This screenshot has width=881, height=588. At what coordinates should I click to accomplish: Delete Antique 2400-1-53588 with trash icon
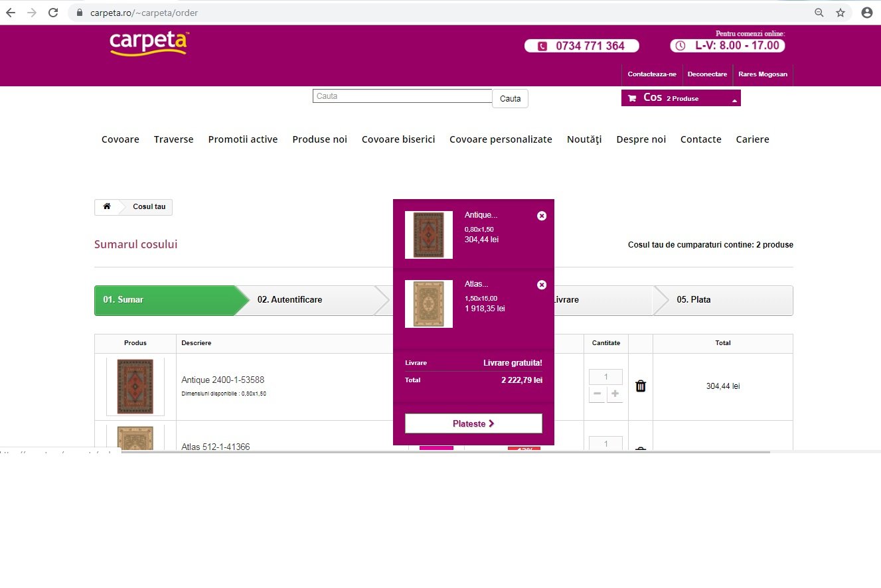pyautogui.click(x=641, y=386)
